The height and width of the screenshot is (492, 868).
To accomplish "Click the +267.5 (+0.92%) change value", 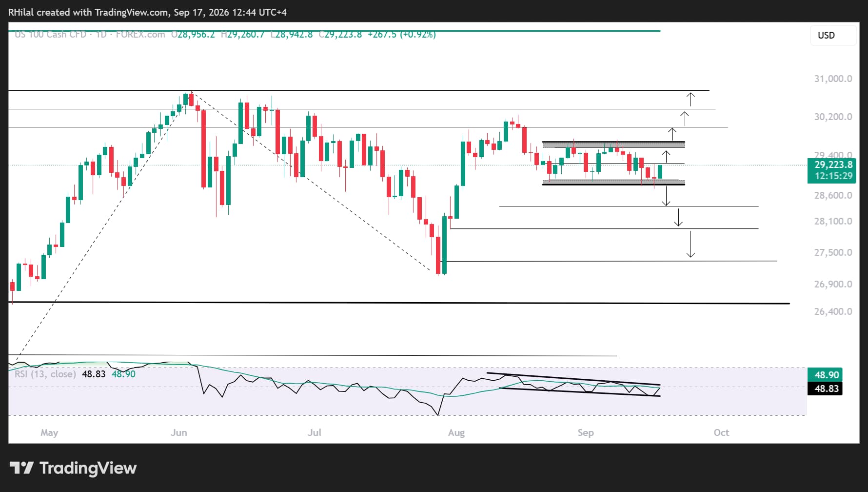I will pos(401,35).
